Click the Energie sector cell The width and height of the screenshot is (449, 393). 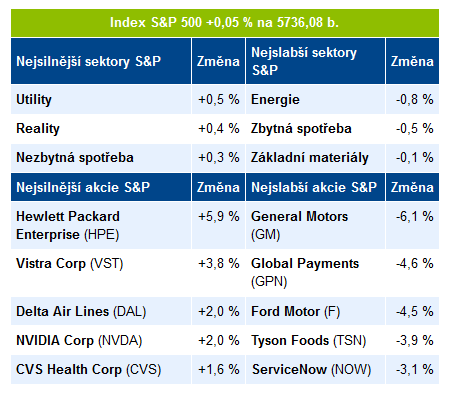tap(315, 99)
